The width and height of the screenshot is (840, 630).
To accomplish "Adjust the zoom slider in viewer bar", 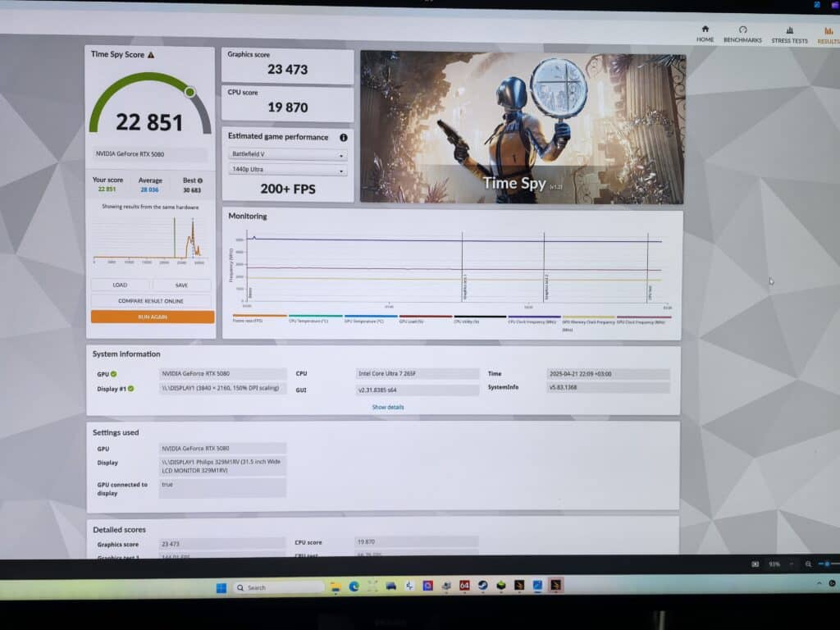I will [x=829, y=564].
